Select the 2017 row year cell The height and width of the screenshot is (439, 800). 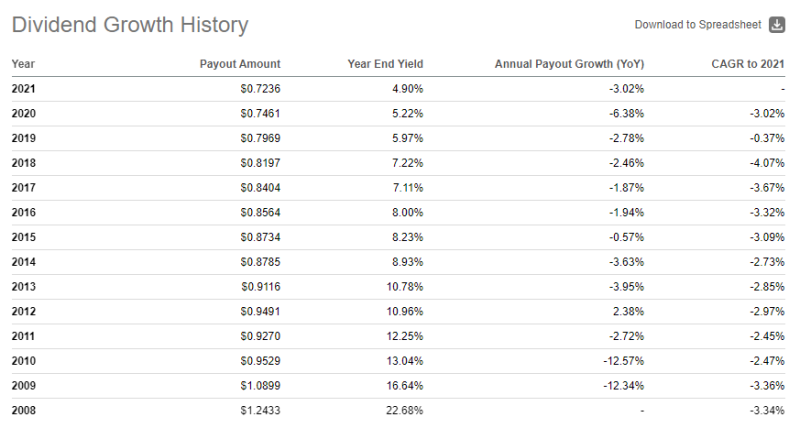pyautogui.click(x=24, y=187)
